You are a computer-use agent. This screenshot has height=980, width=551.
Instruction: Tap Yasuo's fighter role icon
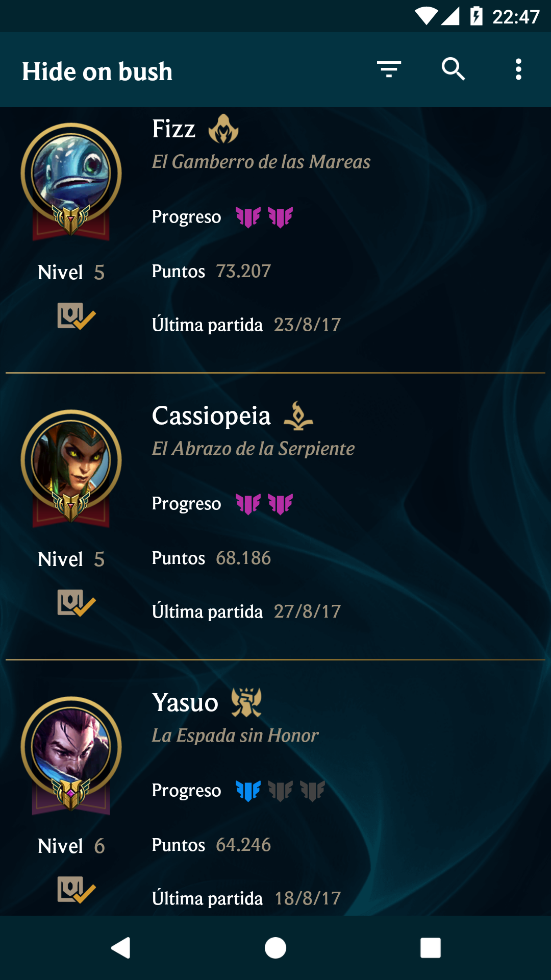pyautogui.click(x=246, y=702)
